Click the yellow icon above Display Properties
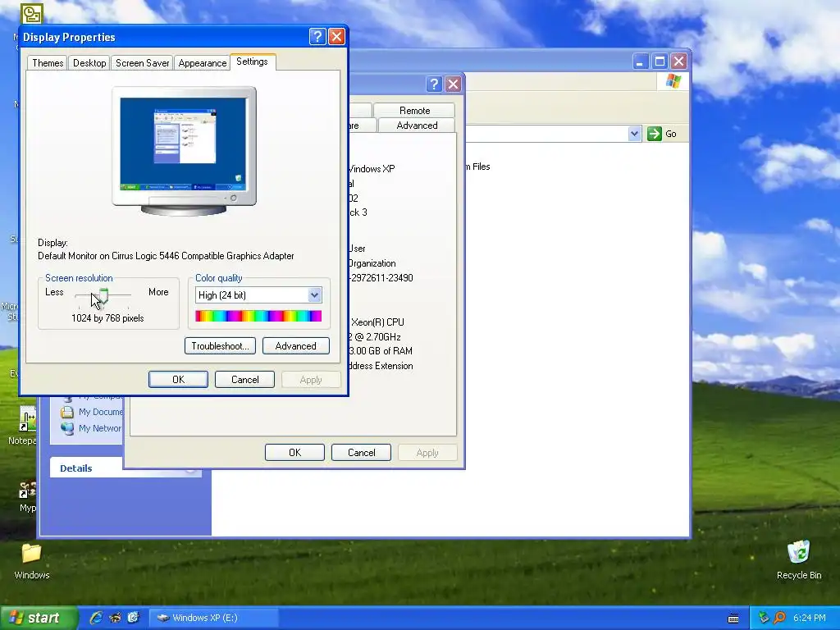The width and height of the screenshot is (840, 630). [32, 13]
